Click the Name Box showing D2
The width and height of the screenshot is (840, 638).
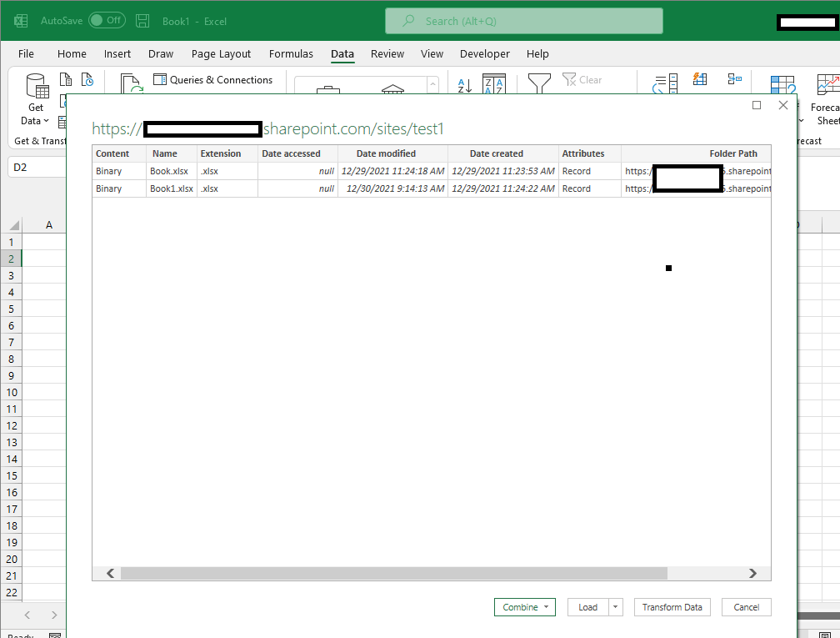(37, 168)
